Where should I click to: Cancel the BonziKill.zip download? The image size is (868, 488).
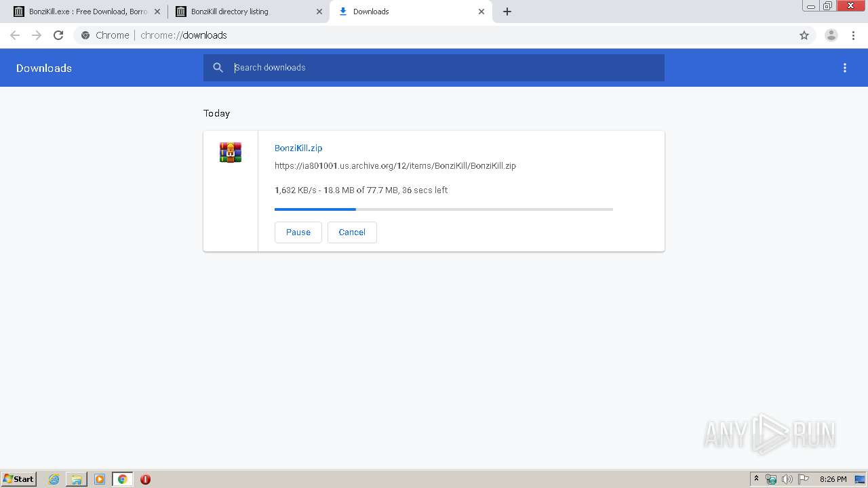[352, 232]
